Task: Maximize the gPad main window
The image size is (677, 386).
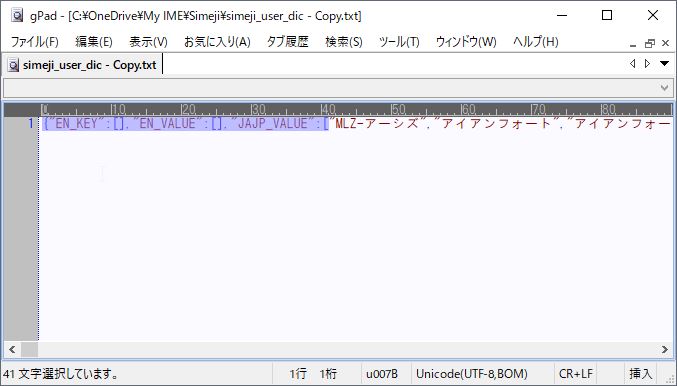Action: (x=607, y=16)
